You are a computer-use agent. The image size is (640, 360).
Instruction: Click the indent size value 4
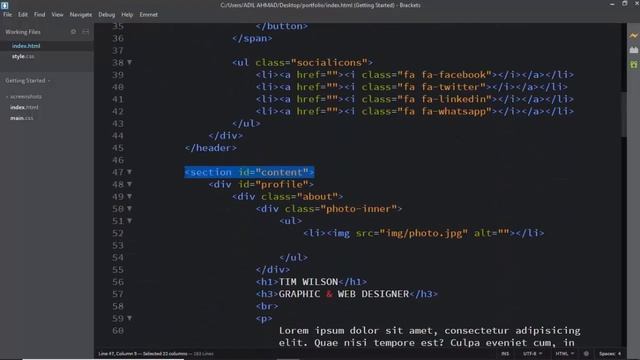click(619, 353)
